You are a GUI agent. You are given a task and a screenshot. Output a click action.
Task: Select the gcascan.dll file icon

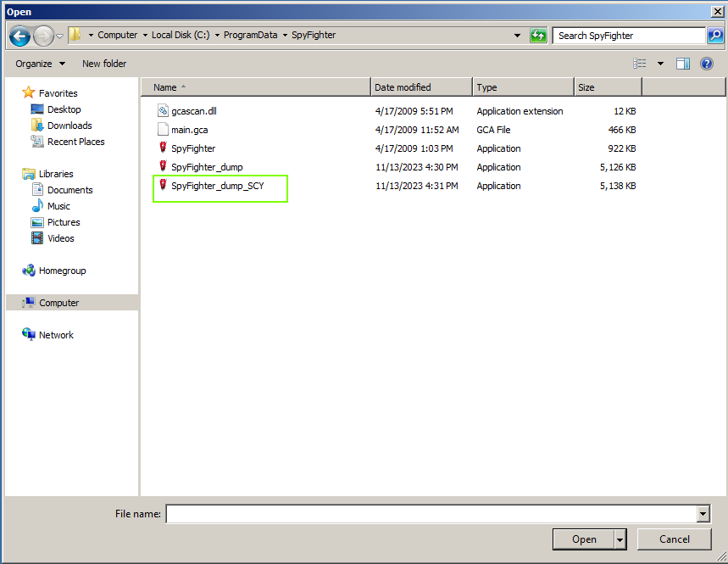tap(163, 111)
